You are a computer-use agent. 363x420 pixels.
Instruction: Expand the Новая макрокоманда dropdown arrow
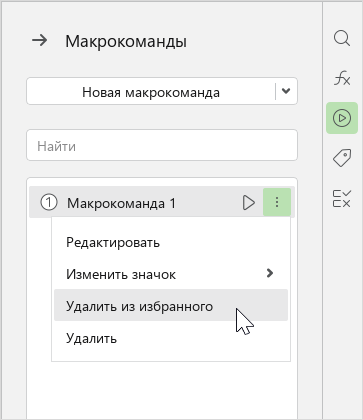(286, 91)
